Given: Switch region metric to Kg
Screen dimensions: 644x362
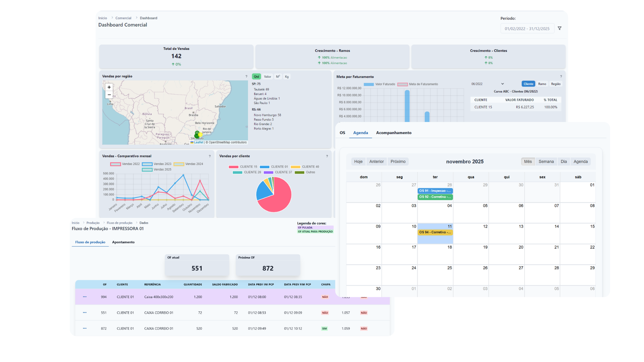Looking at the screenshot, I should pyautogui.click(x=287, y=77).
